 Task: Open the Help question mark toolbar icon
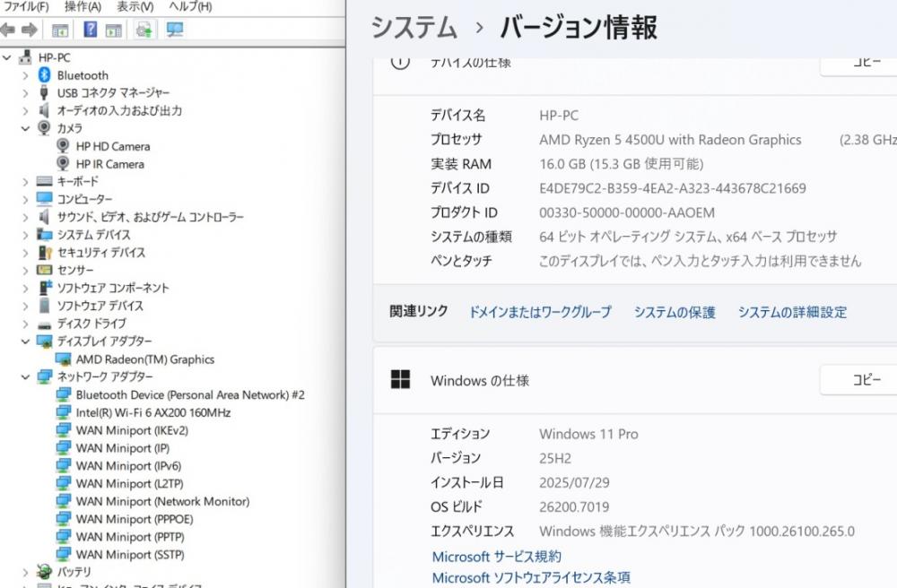click(90, 30)
